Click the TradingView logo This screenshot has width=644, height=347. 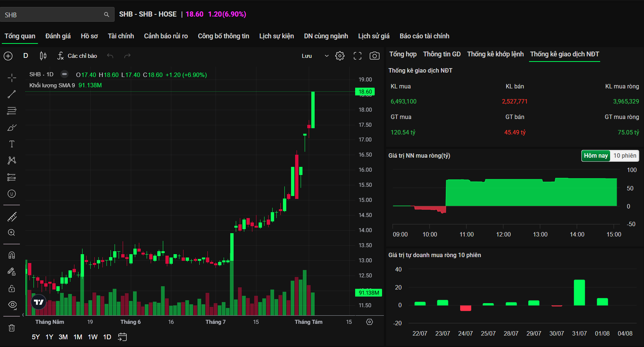(39, 302)
